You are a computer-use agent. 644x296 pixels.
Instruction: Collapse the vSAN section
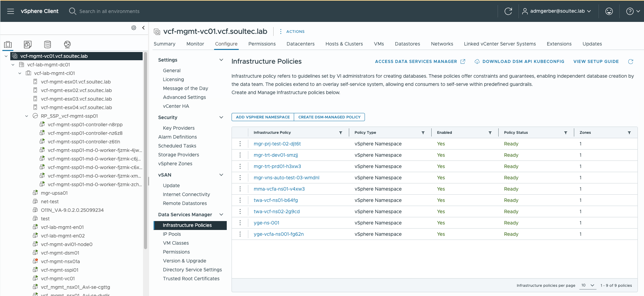tap(221, 175)
